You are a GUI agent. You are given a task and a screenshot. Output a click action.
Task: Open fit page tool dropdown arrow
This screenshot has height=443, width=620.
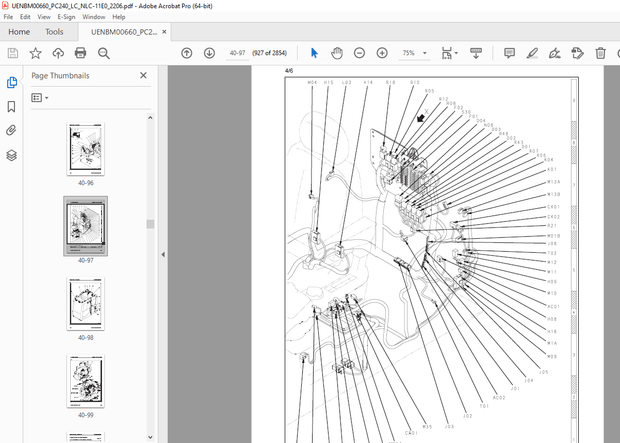(x=456, y=53)
